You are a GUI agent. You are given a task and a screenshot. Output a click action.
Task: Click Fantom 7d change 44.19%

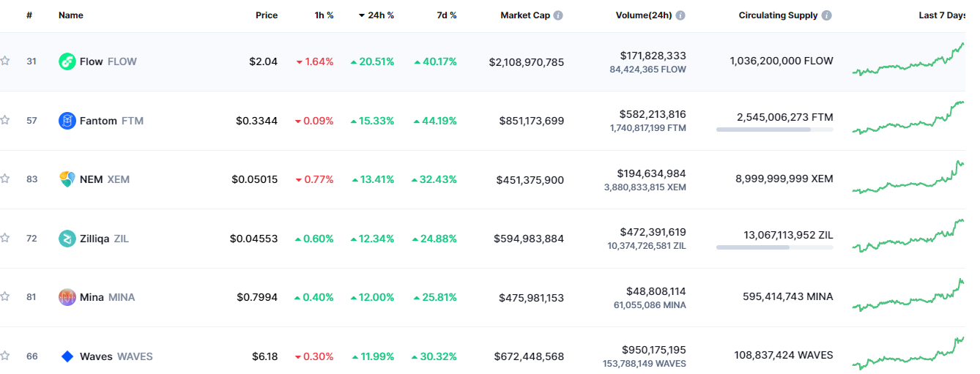pos(435,120)
